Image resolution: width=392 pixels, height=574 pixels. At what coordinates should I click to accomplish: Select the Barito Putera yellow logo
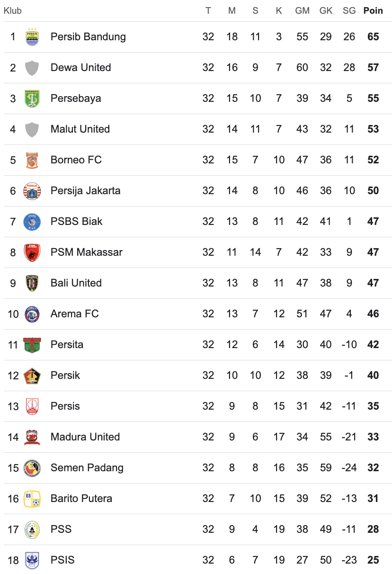tap(32, 499)
